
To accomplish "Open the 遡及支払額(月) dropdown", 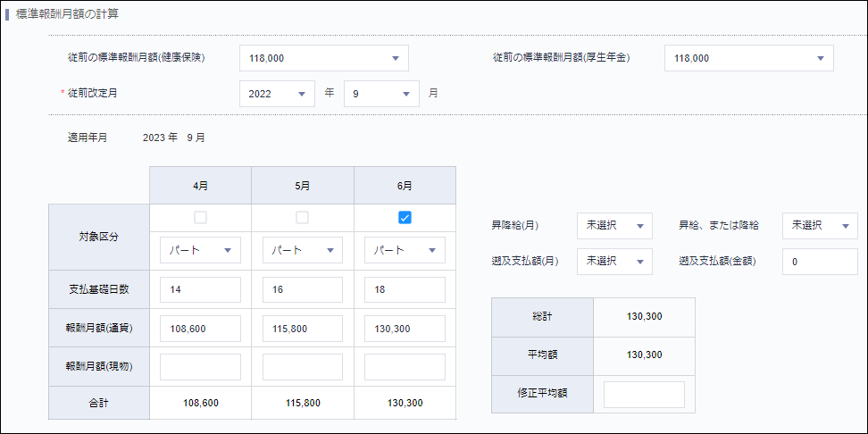I will click(x=614, y=262).
